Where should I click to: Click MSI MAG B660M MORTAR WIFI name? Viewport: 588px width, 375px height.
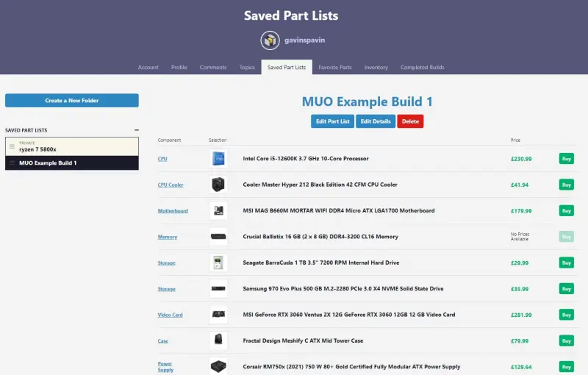tap(339, 211)
